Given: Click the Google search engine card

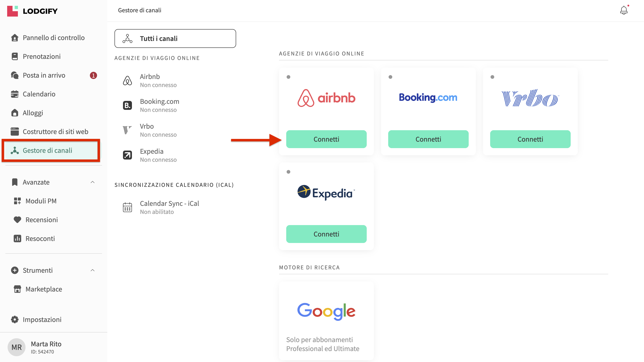Looking at the screenshot, I should point(326,320).
